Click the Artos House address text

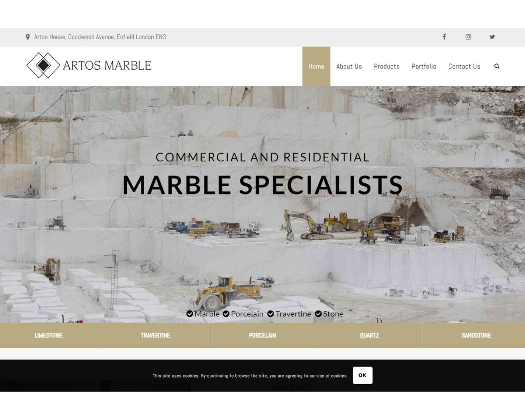pyautogui.click(x=100, y=37)
